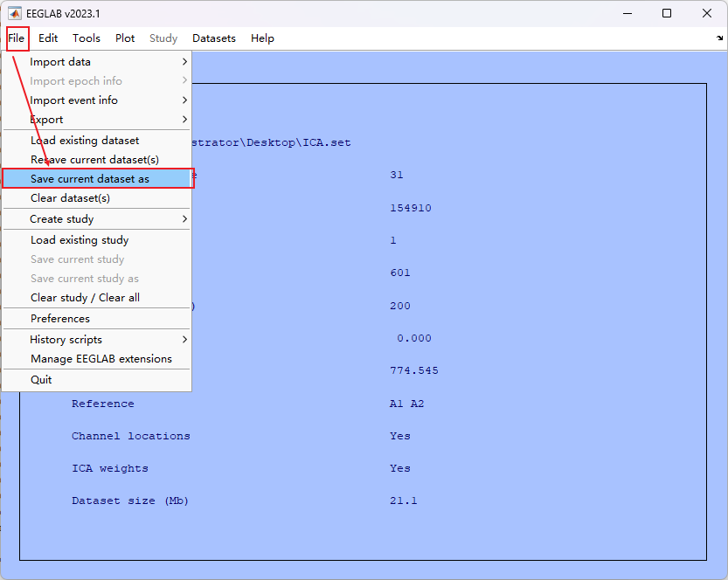Click the channel count value 31
This screenshot has height=580, width=728.
[397, 175]
